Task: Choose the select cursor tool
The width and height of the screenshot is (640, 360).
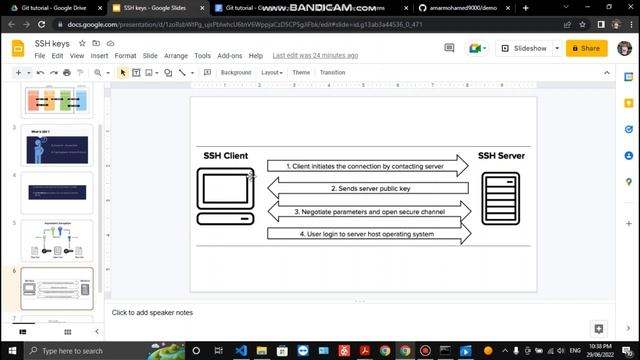Action: coord(123,73)
